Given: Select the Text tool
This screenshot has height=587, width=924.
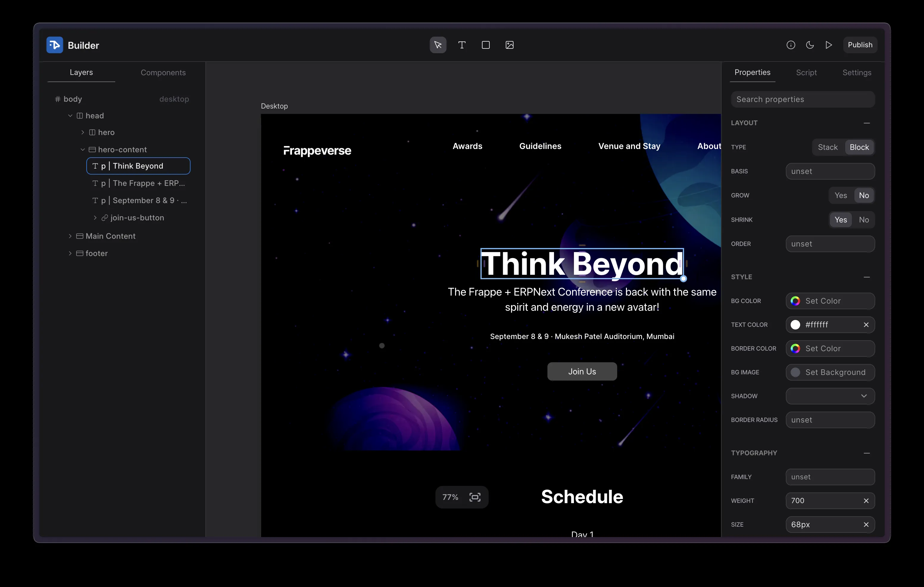Looking at the screenshot, I should tap(462, 45).
